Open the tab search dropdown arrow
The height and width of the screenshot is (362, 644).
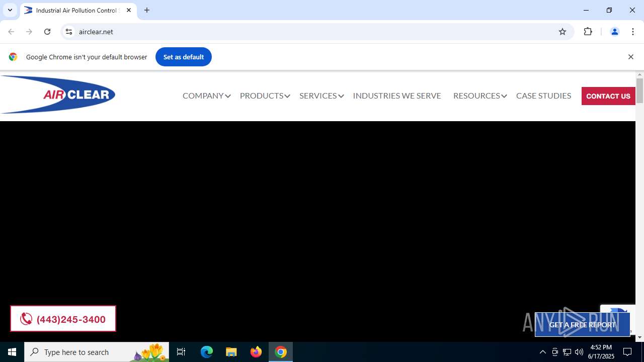click(x=10, y=10)
